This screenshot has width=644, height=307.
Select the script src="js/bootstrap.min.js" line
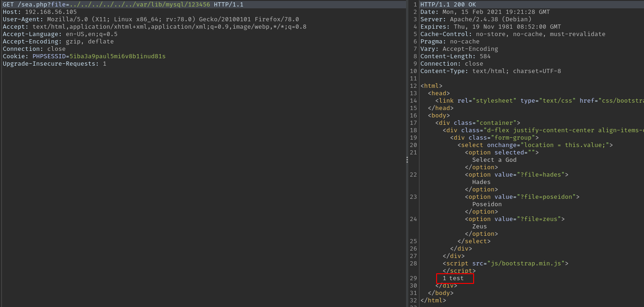506,264
